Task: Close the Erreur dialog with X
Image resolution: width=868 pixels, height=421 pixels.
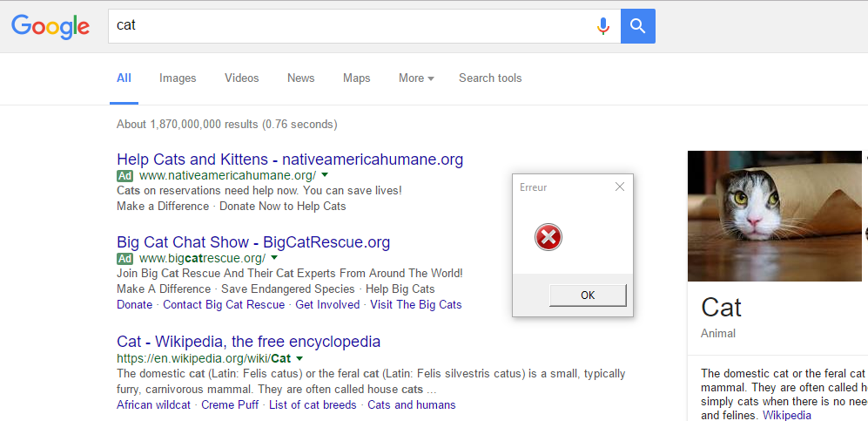Action: pos(620,187)
